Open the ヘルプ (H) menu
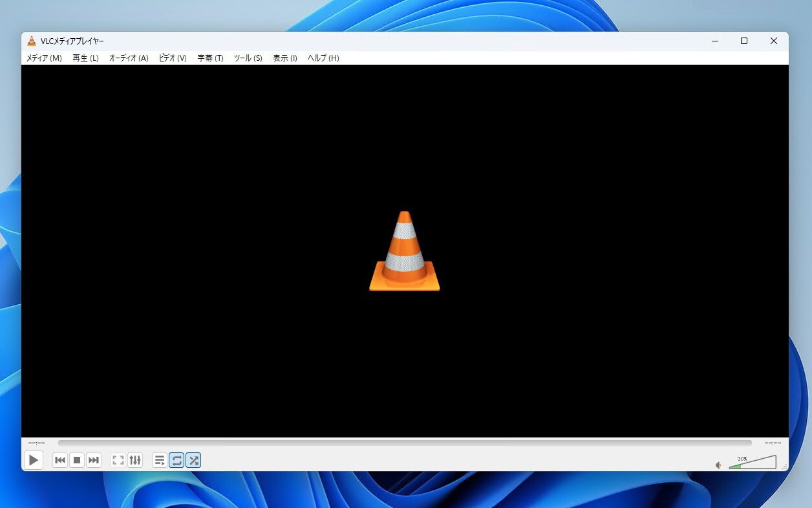The image size is (812, 508). (x=323, y=58)
